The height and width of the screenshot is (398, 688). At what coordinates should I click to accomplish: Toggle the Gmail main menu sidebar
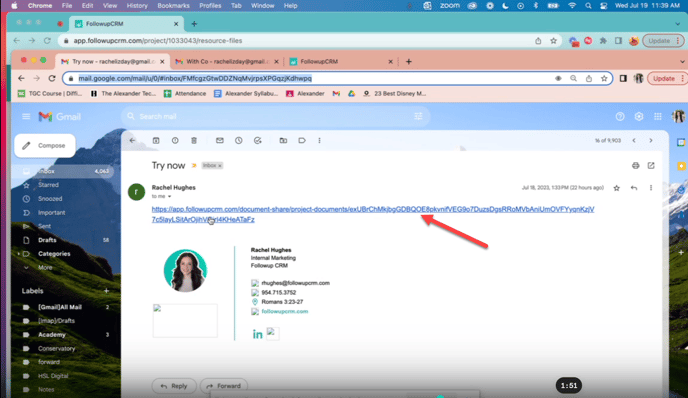26,116
